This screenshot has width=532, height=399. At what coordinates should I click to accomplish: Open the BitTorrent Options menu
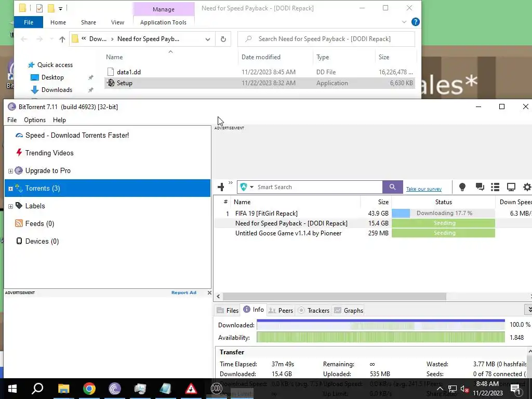point(35,120)
